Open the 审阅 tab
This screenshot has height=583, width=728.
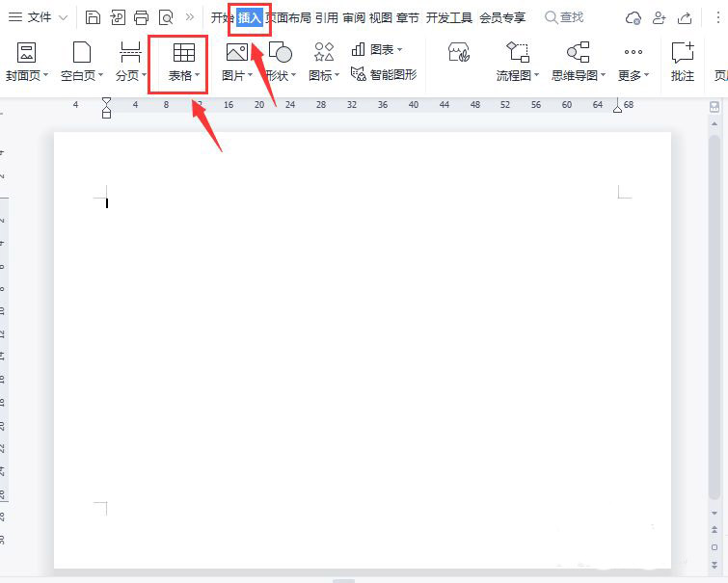pyautogui.click(x=354, y=17)
